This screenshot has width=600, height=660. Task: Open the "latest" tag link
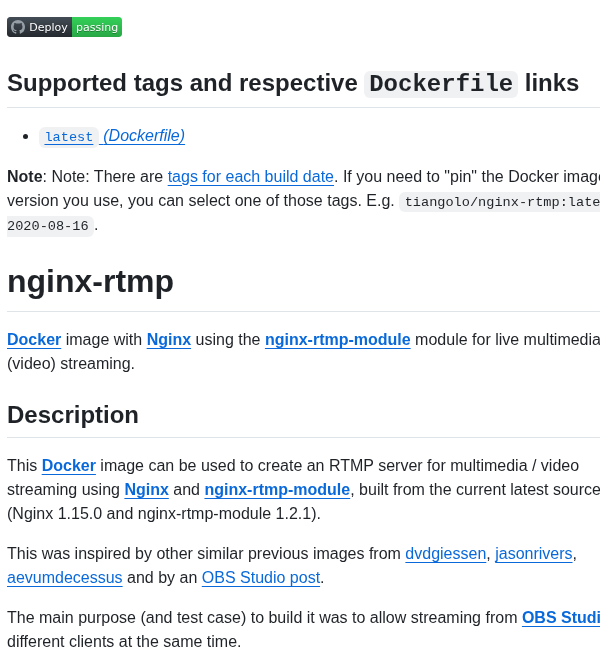(69, 137)
